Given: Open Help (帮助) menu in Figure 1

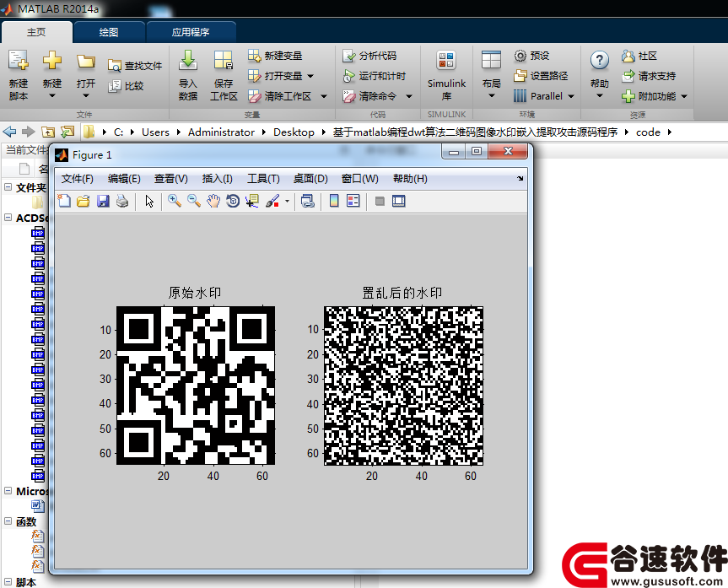Looking at the screenshot, I should [x=410, y=179].
